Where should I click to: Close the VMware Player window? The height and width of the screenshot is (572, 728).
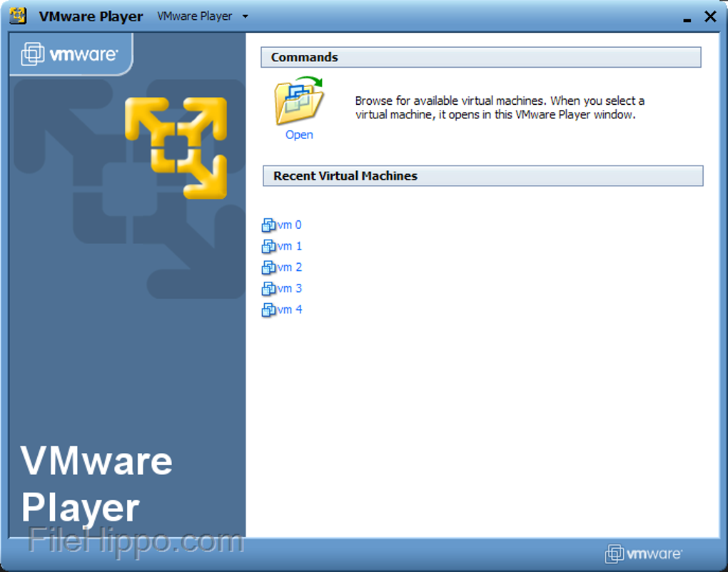710,16
